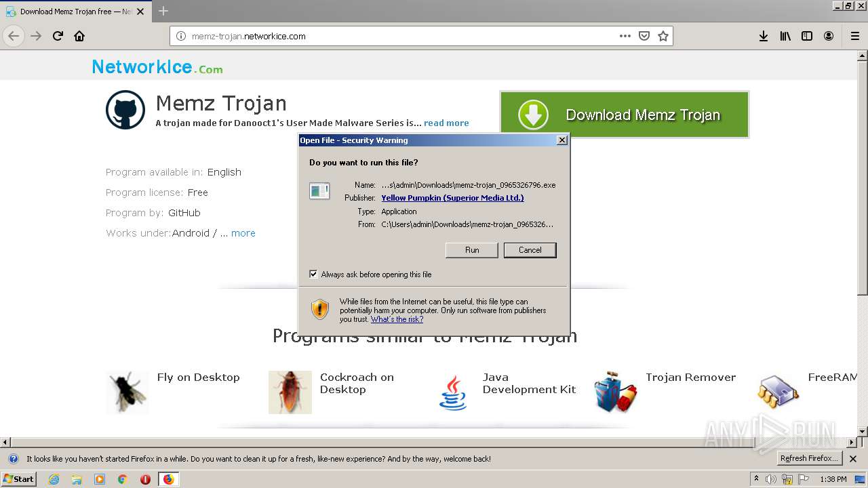
Task: Click the volume speaker tray icon
Action: 771,479
